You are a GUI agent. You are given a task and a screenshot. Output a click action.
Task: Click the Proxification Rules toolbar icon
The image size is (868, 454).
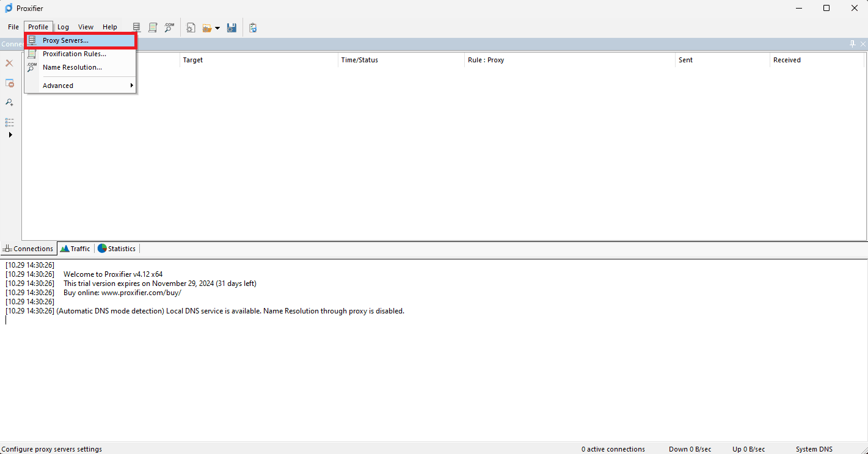pyautogui.click(x=153, y=27)
